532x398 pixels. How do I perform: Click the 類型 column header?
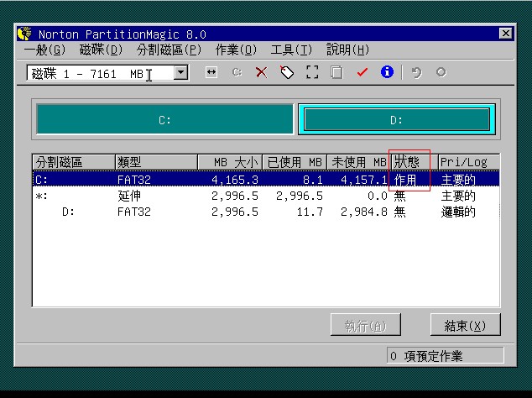click(x=156, y=162)
